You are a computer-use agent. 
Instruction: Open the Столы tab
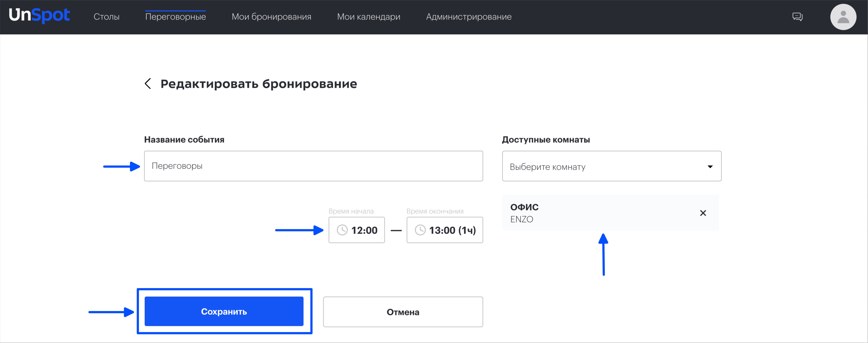[x=106, y=17]
